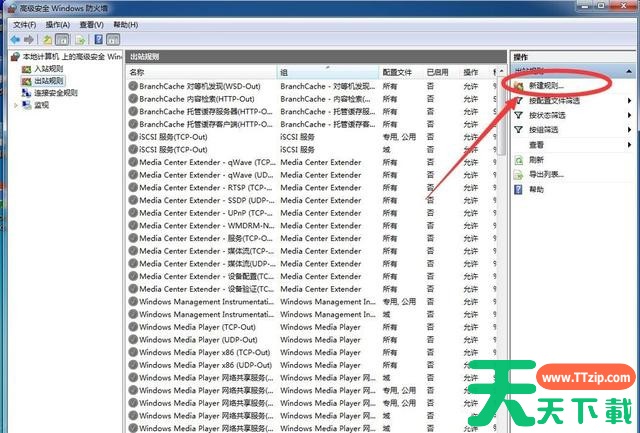Viewport: 640px width, 433px height.
Task: Select the 本地计算机 上的高级安全 root node
Action: pos(72,56)
